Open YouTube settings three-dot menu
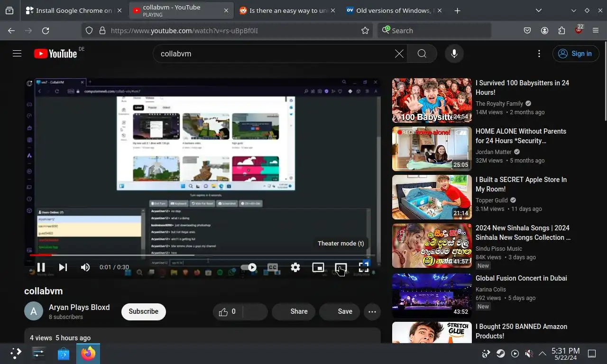Screen dimensions: 607x364 point(539,54)
